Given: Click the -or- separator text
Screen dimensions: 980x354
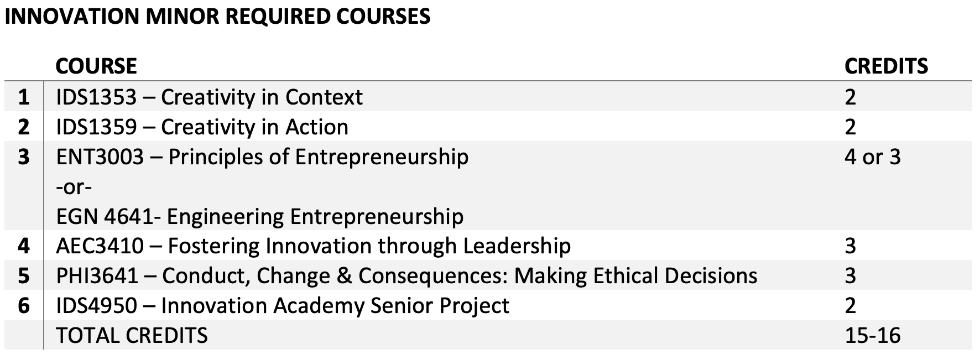Looking at the screenshot, I should [74, 187].
